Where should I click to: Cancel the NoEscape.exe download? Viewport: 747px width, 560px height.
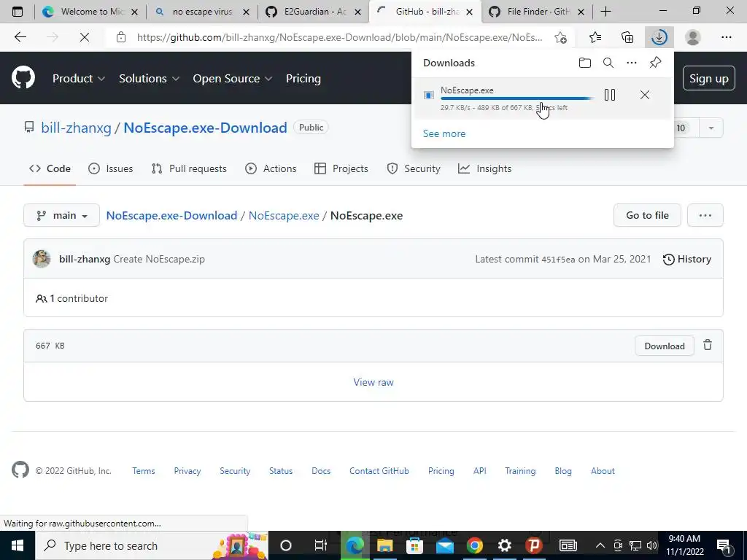pyautogui.click(x=645, y=95)
